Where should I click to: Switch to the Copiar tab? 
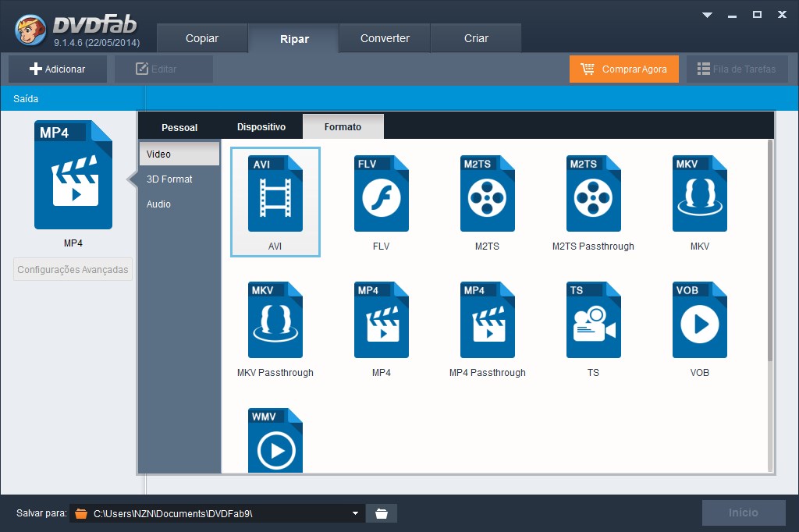(x=202, y=38)
